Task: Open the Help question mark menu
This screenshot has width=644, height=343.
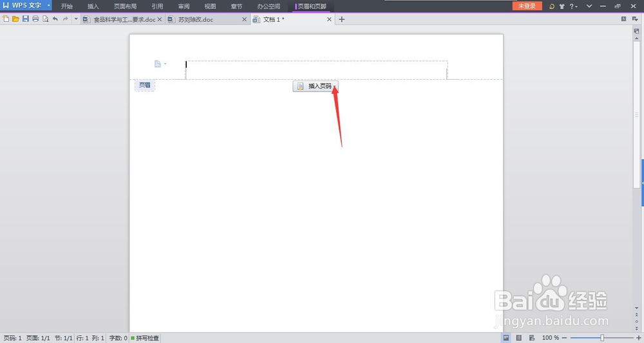Action: pos(573,6)
